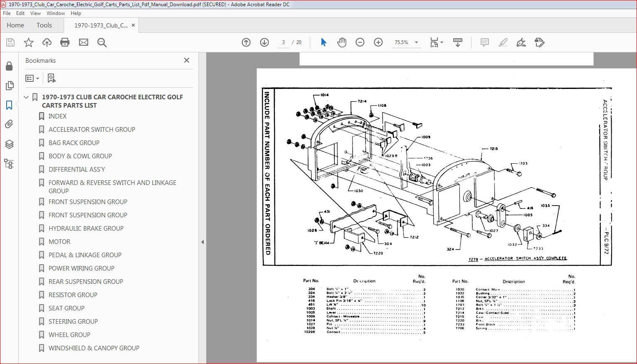Open bookmark options dropdown menu

pos(32,78)
